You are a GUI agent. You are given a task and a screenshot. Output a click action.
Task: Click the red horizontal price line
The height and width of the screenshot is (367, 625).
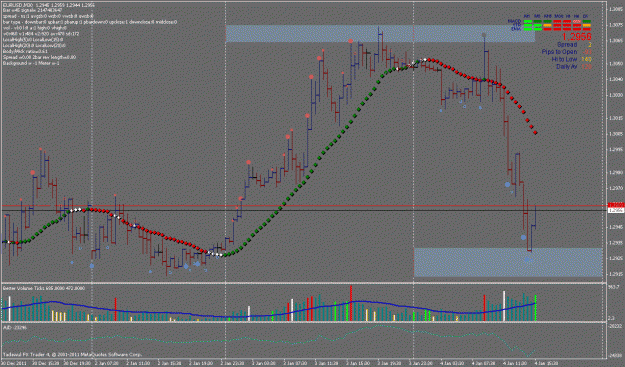304,206
